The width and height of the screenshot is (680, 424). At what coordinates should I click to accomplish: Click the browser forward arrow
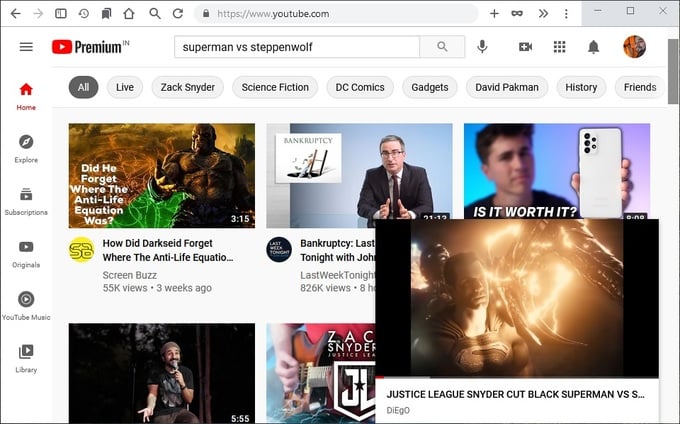(38, 14)
